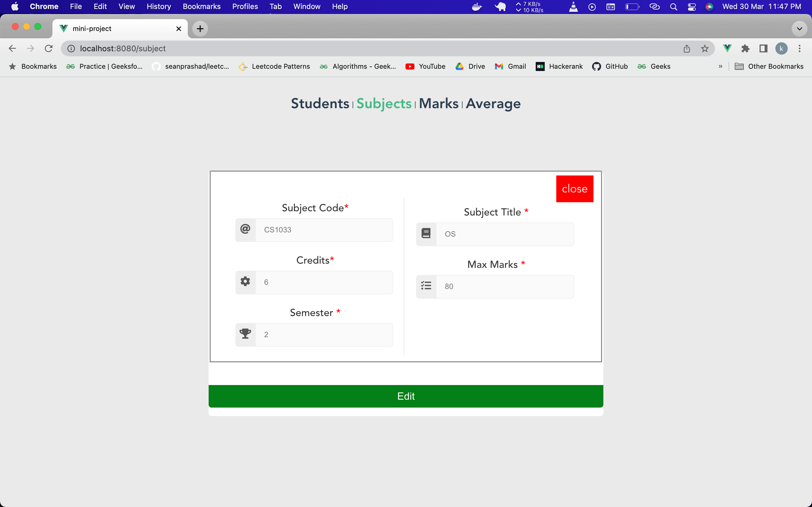Open the Vue devtools extension icon
The width and height of the screenshot is (812, 507).
[727, 49]
